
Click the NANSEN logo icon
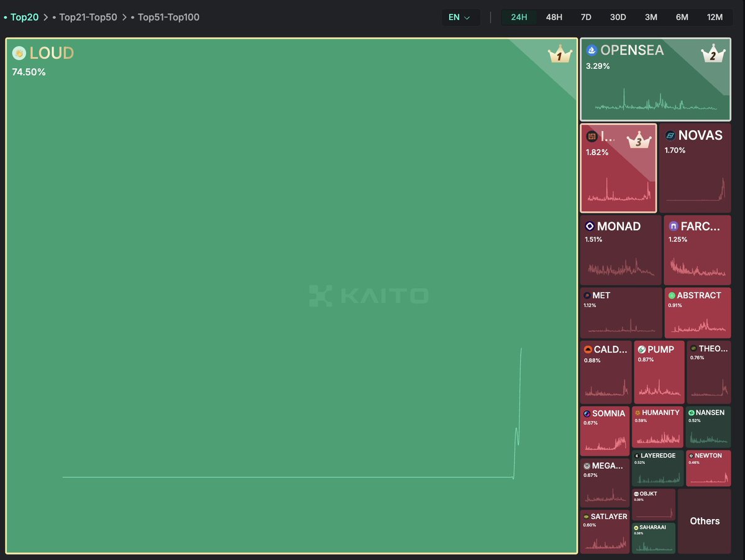click(692, 412)
